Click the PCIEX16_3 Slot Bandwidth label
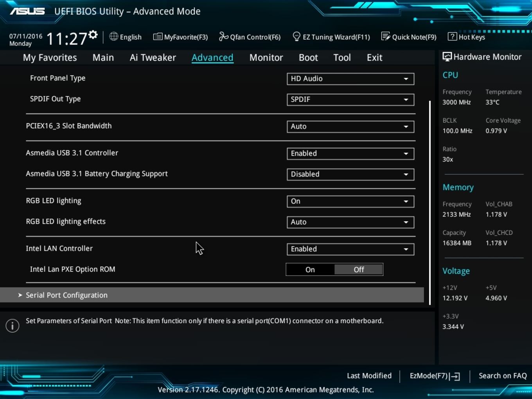This screenshot has width=532, height=399. pyautogui.click(x=68, y=126)
